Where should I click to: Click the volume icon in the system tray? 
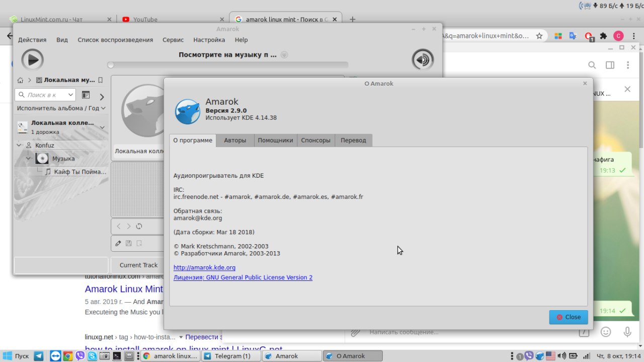coord(562,356)
